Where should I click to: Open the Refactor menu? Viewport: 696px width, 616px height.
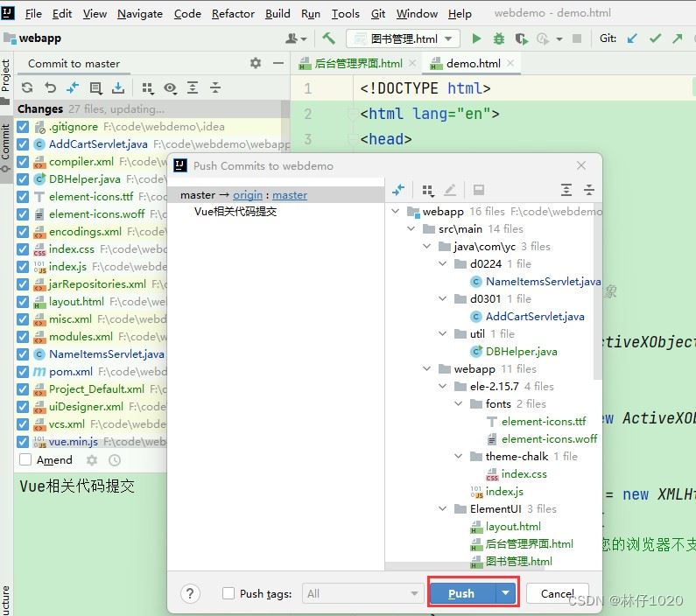point(233,13)
